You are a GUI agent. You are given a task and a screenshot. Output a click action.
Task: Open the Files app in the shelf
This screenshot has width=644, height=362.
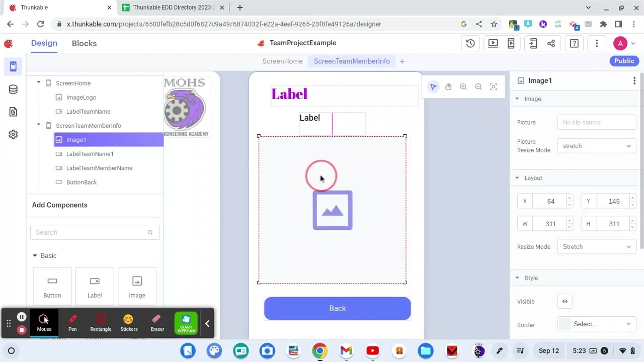[426, 351]
